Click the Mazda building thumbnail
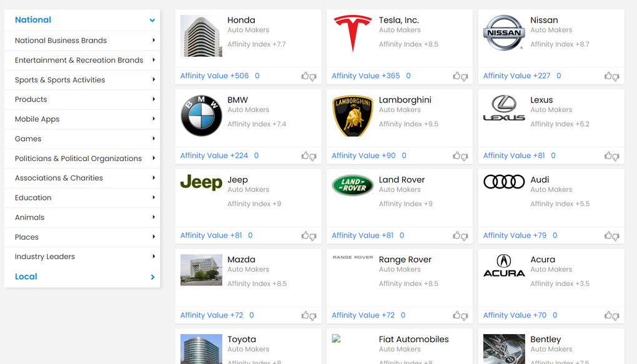Screen dimensions: 637x364 [201, 270]
